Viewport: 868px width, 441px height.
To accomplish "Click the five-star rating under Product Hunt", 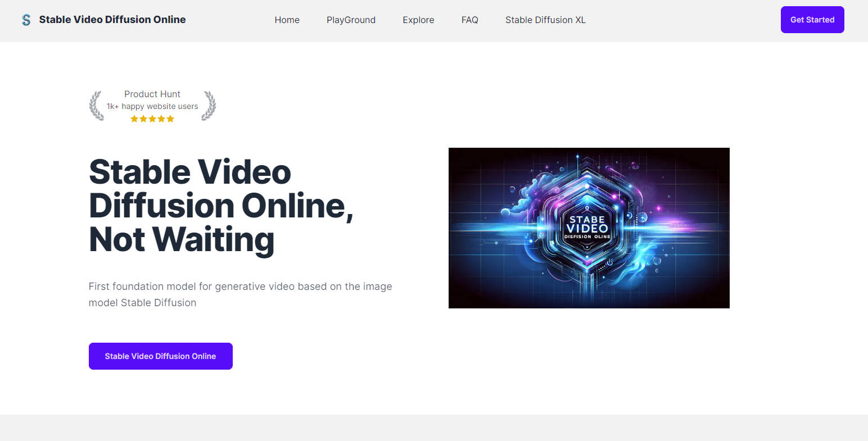I will click(x=152, y=119).
